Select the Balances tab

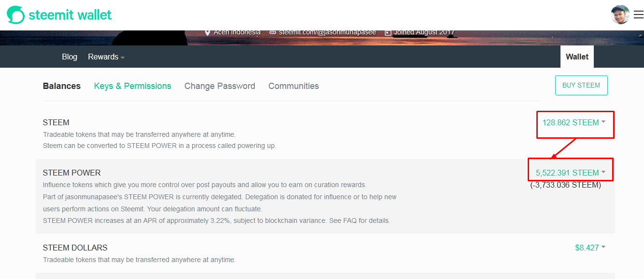(62, 86)
